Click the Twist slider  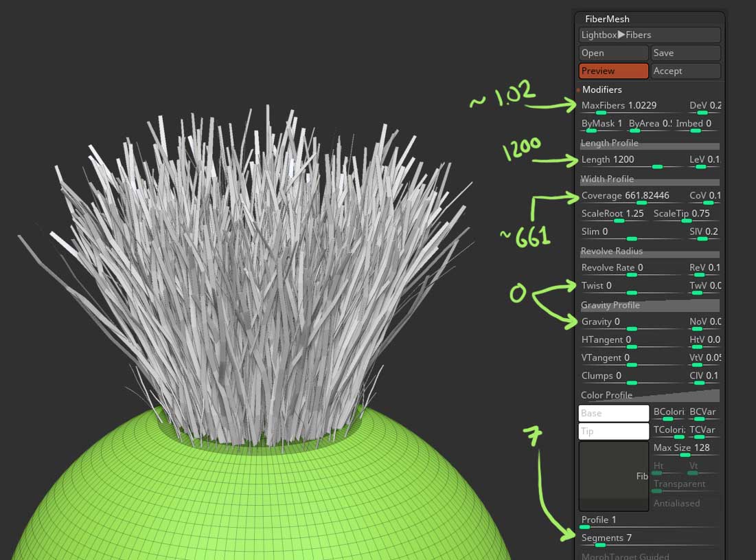[632, 287]
